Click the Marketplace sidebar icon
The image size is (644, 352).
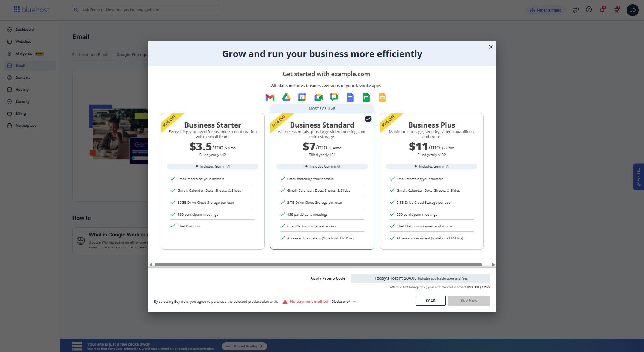pos(9,126)
